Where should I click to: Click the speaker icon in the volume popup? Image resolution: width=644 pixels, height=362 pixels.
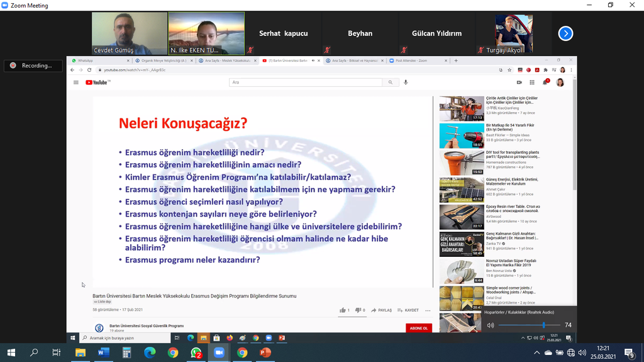point(491,325)
